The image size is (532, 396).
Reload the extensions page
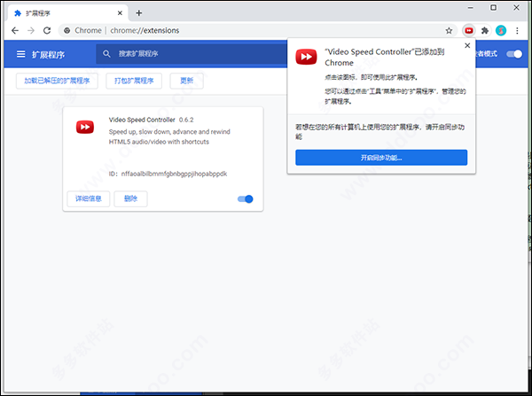tap(47, 30)
